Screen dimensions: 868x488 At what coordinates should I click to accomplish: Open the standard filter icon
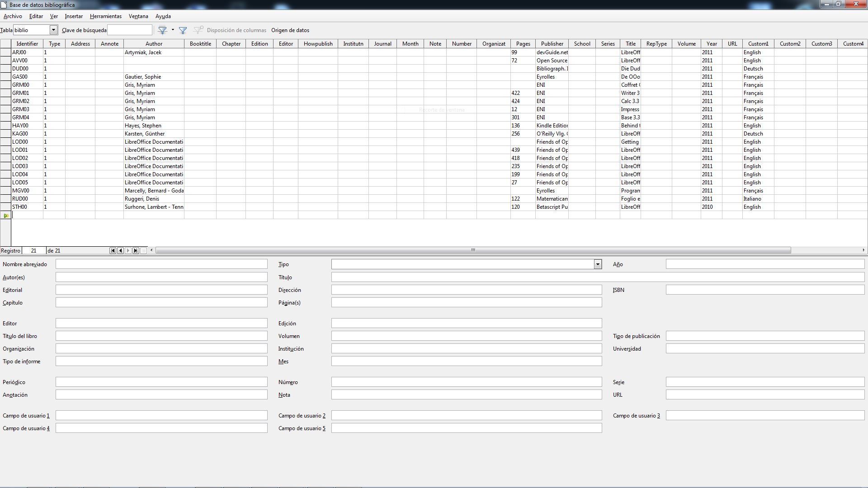(x=183, y=30)
